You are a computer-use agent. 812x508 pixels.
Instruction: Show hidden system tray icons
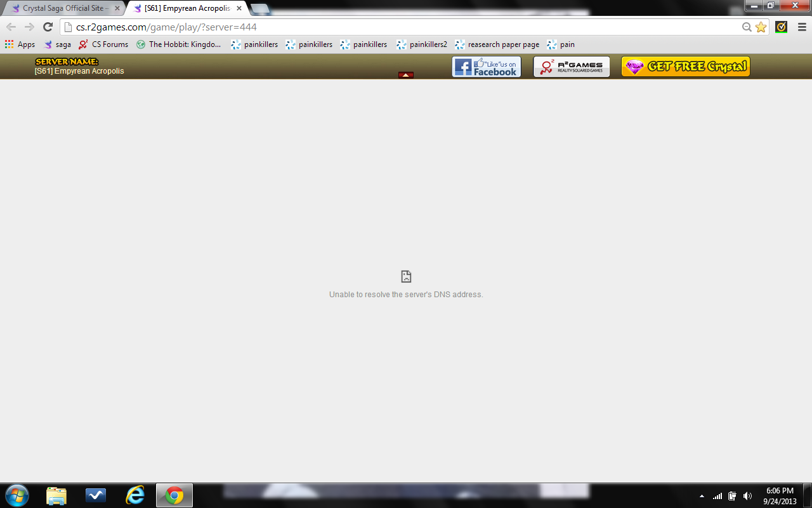pos(702,496)
